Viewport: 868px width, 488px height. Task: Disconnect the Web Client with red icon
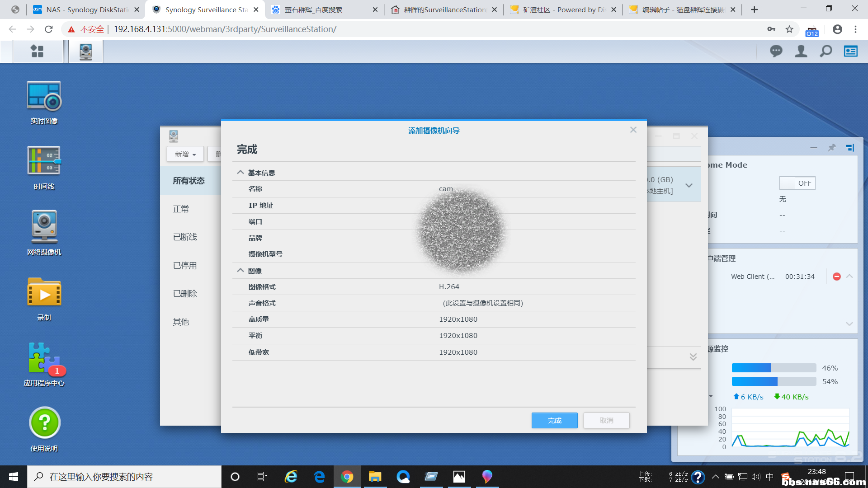pyautogui.click(x=836, y=277)
